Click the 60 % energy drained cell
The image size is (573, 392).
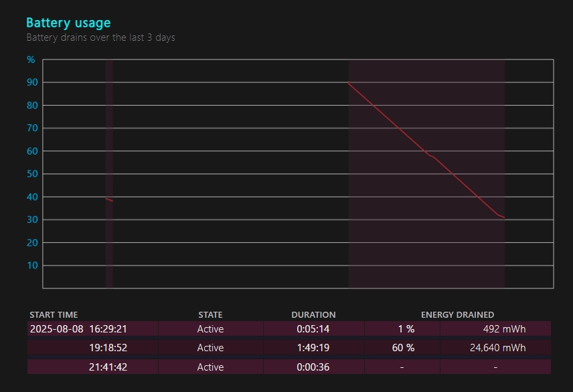pos(403,348)
